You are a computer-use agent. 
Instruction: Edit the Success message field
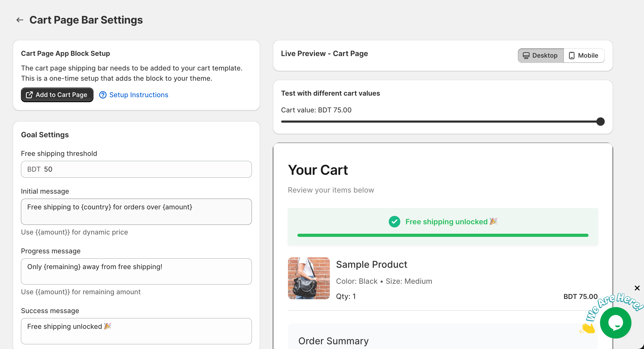tap(136, 331)
